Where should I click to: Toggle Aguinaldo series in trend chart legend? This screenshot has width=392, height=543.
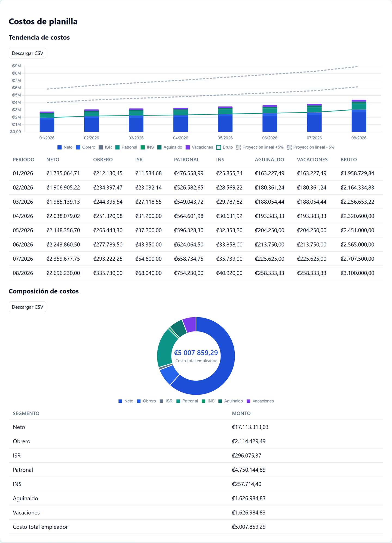(170, 147)
